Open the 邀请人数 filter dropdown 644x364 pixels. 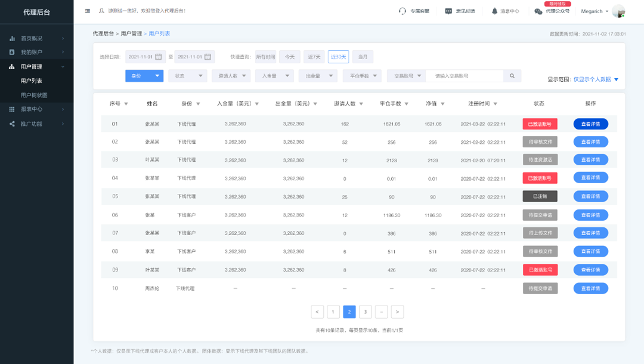(x=231, y=76)
